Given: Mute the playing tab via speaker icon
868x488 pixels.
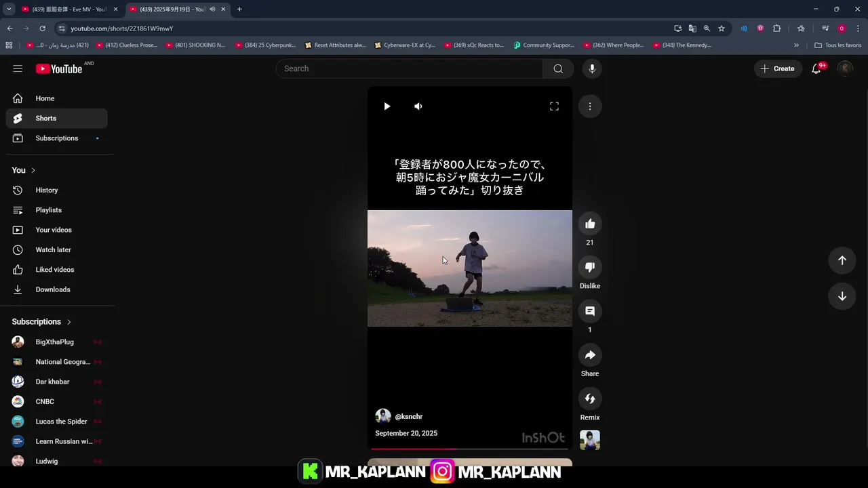Looking at the screenshot, I should 212,9.
